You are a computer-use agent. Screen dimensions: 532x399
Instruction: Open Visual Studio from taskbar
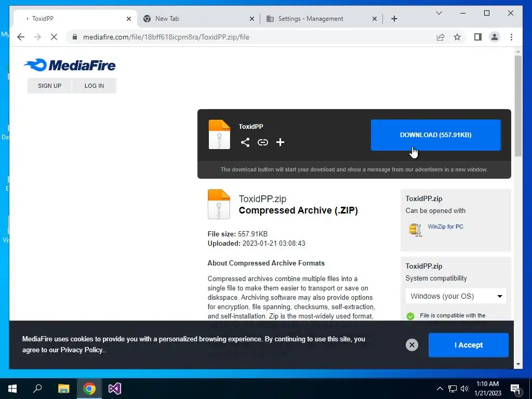[x=115, y=389]
